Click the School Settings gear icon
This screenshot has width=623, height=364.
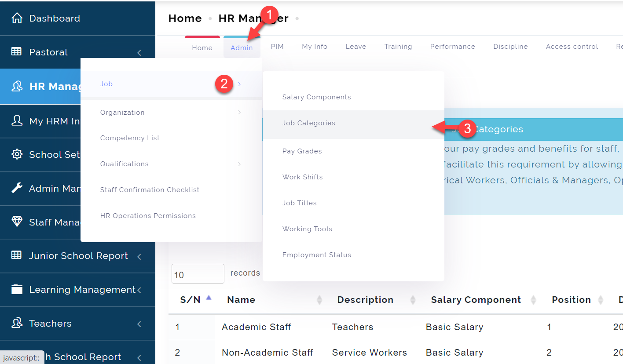(x=17, y=154)
